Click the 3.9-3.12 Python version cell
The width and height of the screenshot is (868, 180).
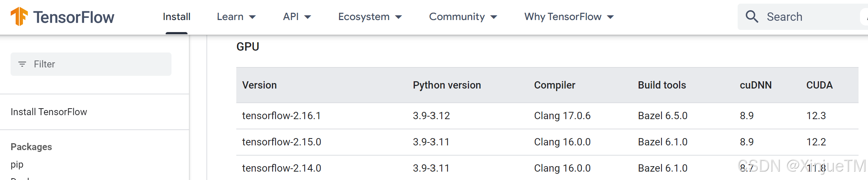click(x=431, y=116)
